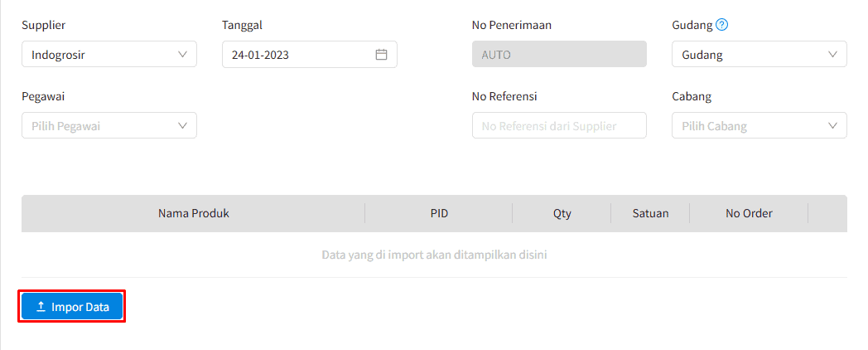Click the question mark help icon beside Gudang

721,25
